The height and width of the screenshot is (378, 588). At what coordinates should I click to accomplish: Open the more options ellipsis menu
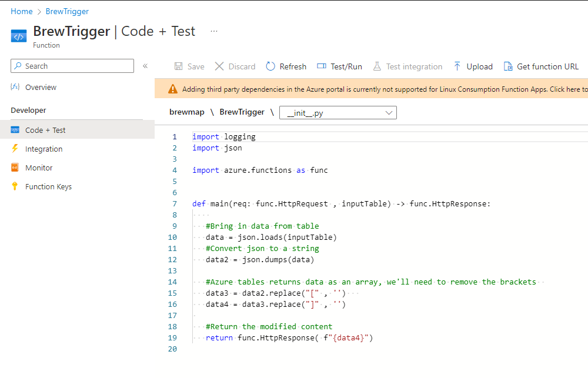coord(214,31)
